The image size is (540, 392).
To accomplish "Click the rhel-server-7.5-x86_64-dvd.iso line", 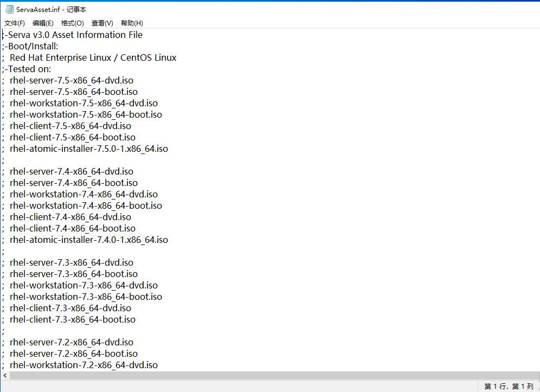I will [x=71, y=80].
